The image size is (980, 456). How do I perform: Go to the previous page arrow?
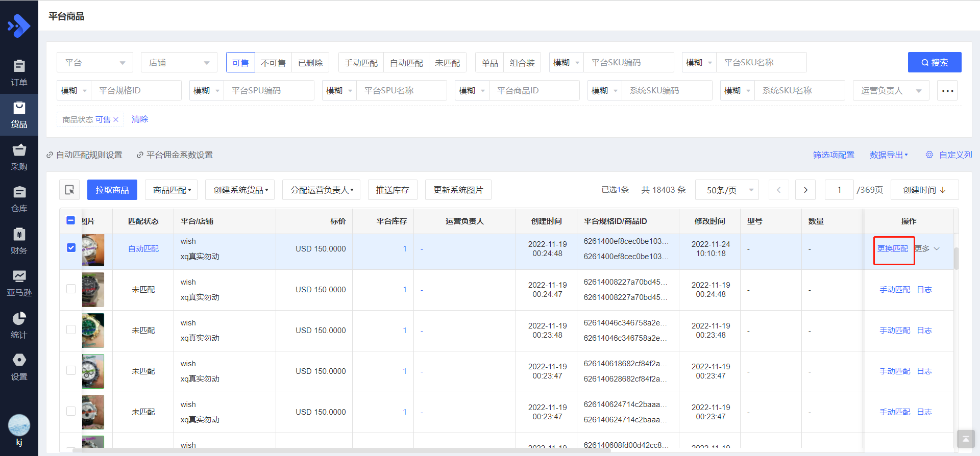click(x=778, y=190)
